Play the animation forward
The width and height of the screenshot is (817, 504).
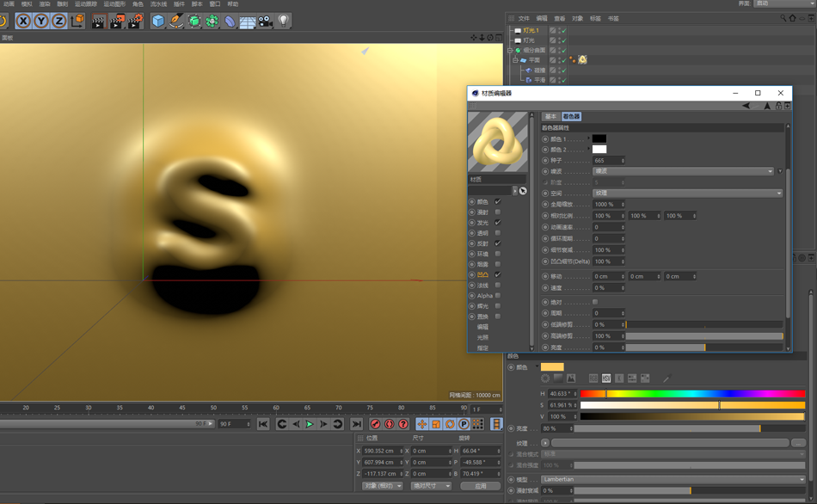pyautogui.click(x=310, y=424)
